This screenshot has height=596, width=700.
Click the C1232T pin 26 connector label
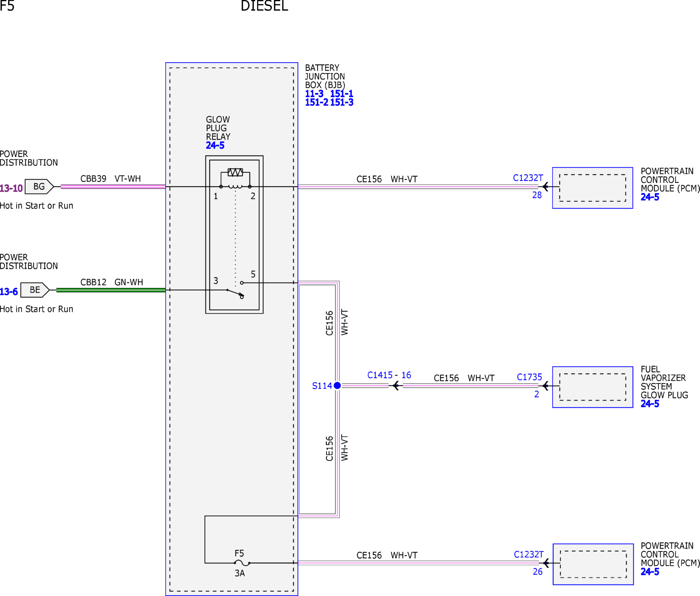coord(529,555)
